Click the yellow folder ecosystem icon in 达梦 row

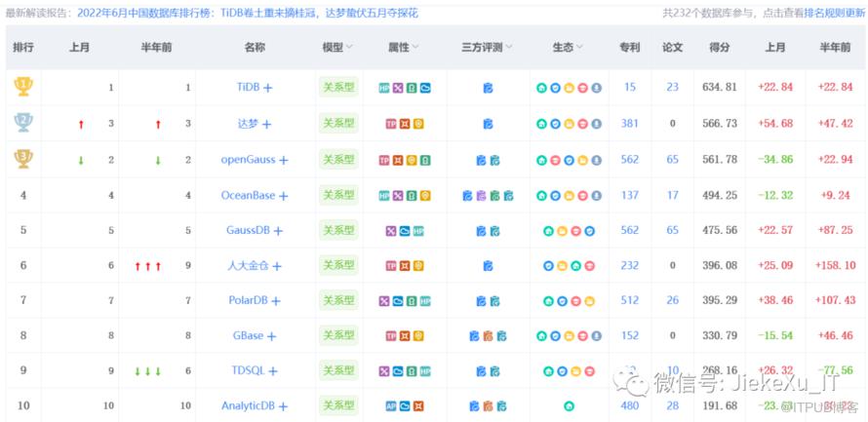click(x=569, y=124)
